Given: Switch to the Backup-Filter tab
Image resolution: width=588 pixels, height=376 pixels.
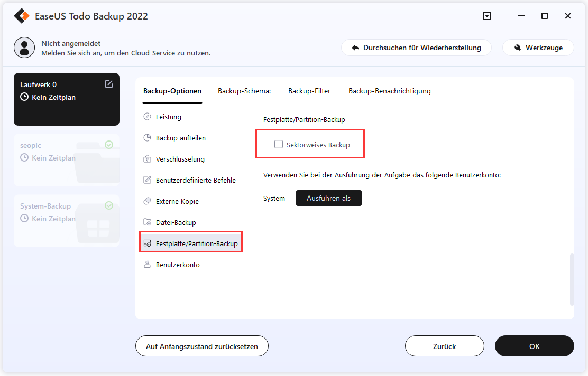Looking at the screenshot, I should tap(309, 91).
